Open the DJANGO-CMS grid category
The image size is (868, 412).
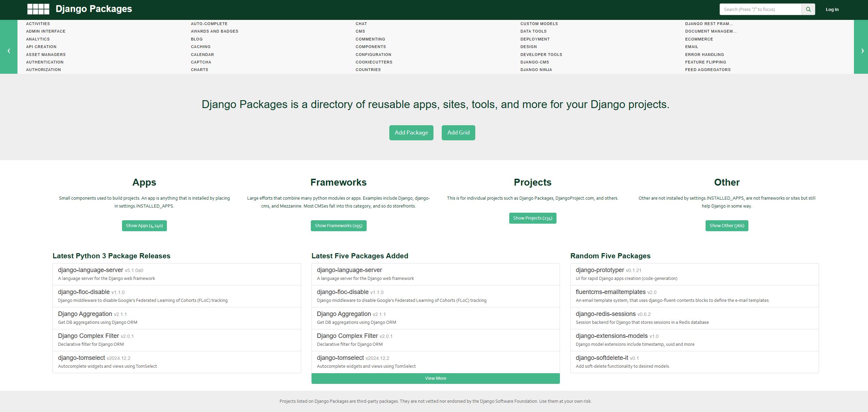point(535,62)
